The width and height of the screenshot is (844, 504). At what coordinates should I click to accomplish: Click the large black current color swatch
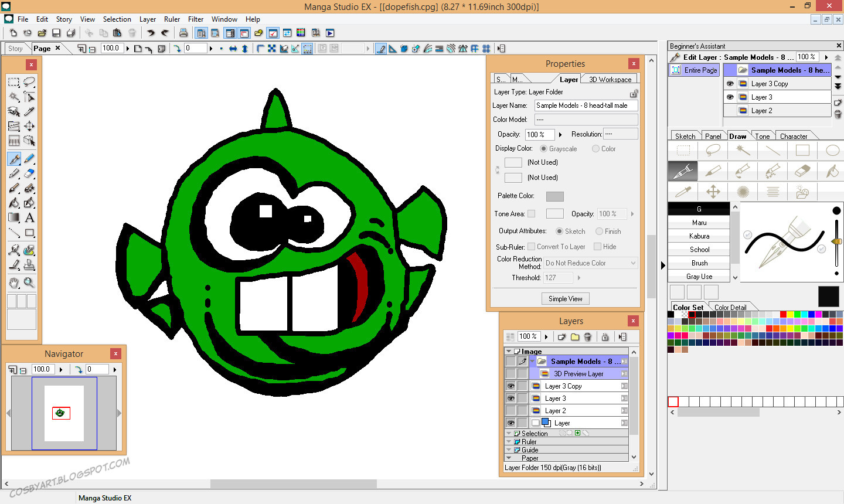pyautogui.click(x=828, y=297)
